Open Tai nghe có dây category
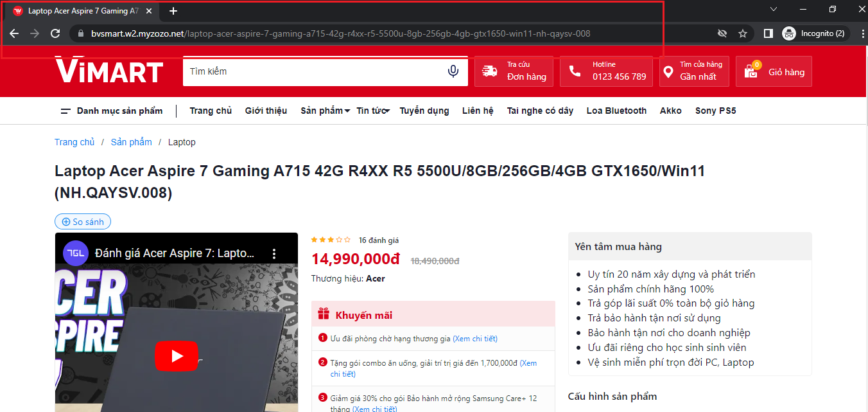868x412 pixels. 540,111
